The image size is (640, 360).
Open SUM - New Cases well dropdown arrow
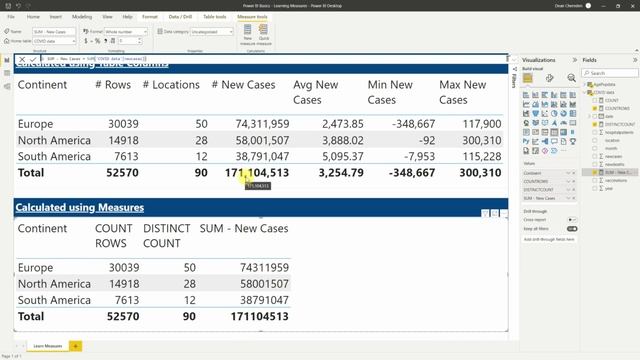tap(568, 198)
